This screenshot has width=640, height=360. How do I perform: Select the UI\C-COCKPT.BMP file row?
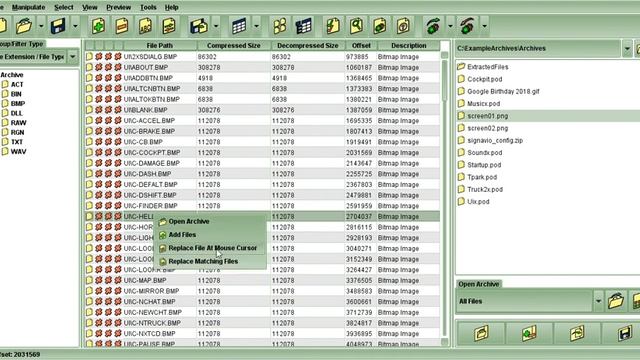click(x=262, y=153)
